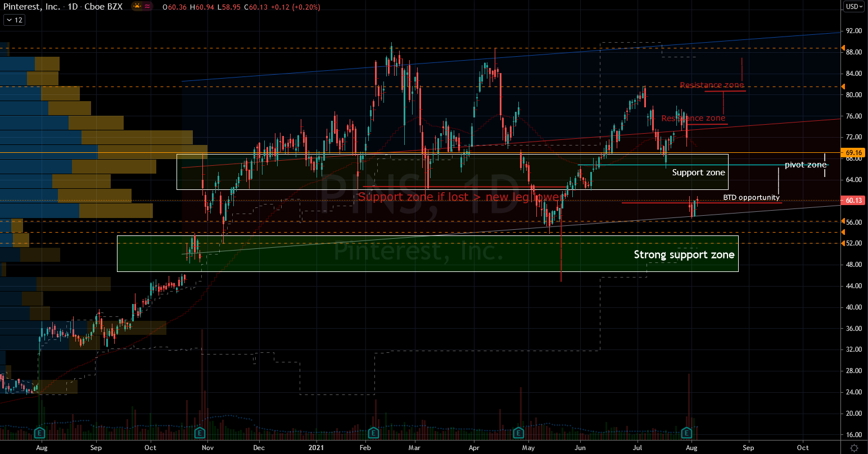
Task: Select the BTD opportunity annotation
Action: [751, 198]
